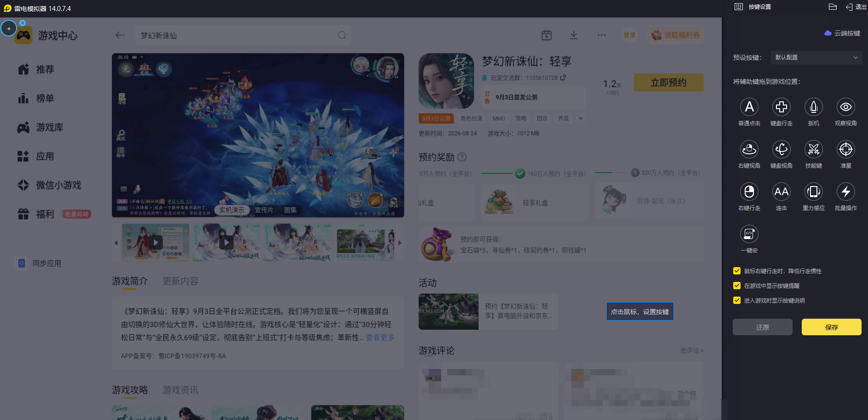Screen dimensions: 868x420
Task: Switch to the 游戏资讯 tab
Action: point(180,390)
